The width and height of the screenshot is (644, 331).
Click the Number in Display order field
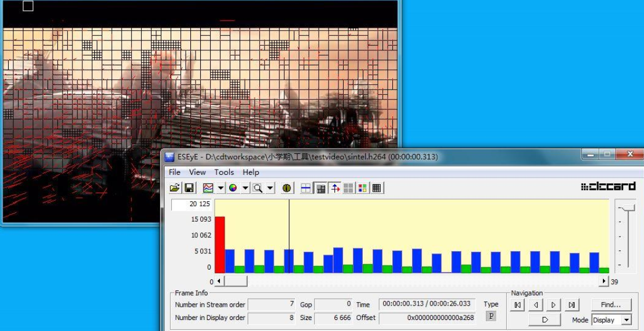pos(271,318)
